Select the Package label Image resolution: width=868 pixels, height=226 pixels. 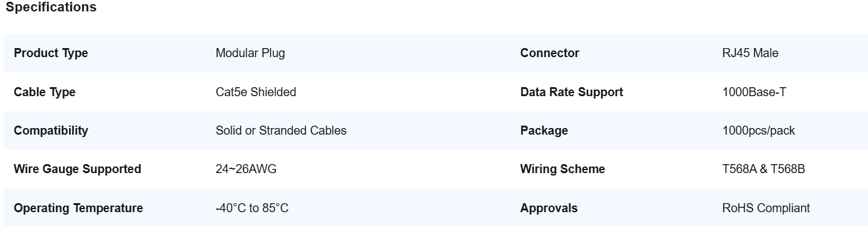544,130
